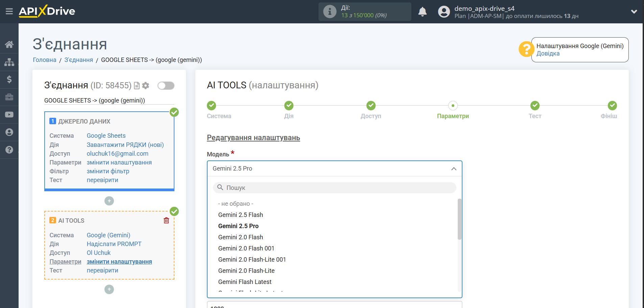
Task: Click the copy document icon beside the connection ID
Action: 137,86
